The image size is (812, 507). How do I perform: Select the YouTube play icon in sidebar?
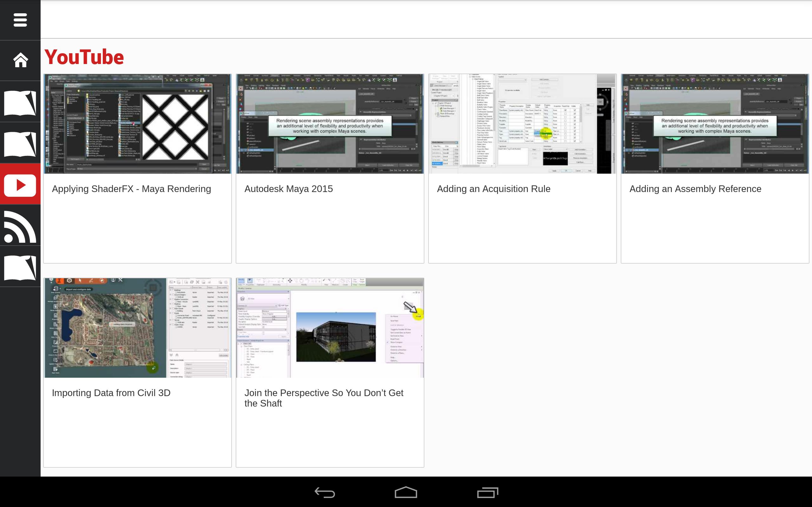point(20,185)
